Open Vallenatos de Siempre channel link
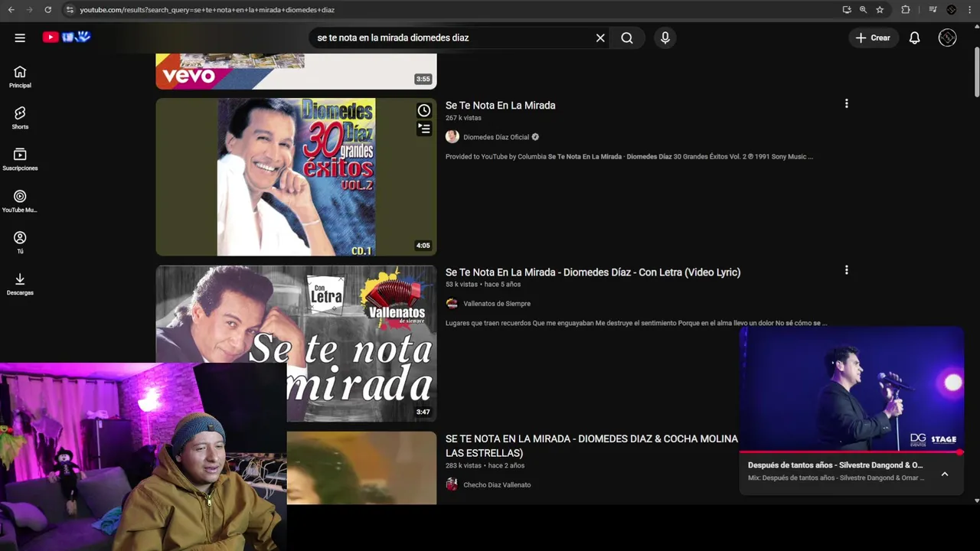980x551 pixels. (496, 304)
